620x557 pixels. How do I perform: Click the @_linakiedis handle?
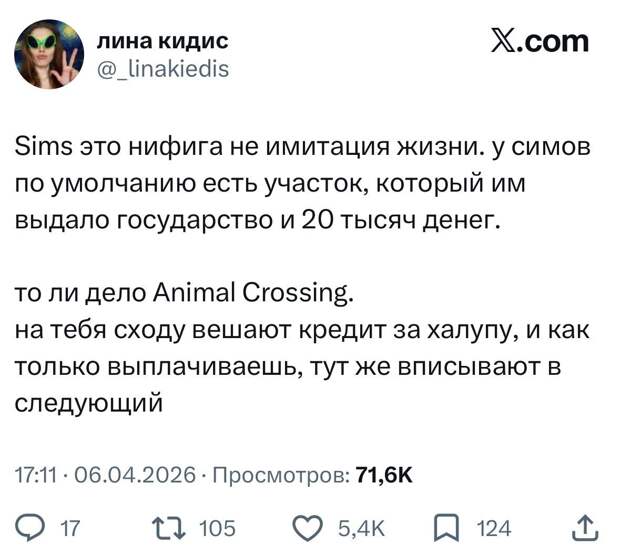click(162, 68)
